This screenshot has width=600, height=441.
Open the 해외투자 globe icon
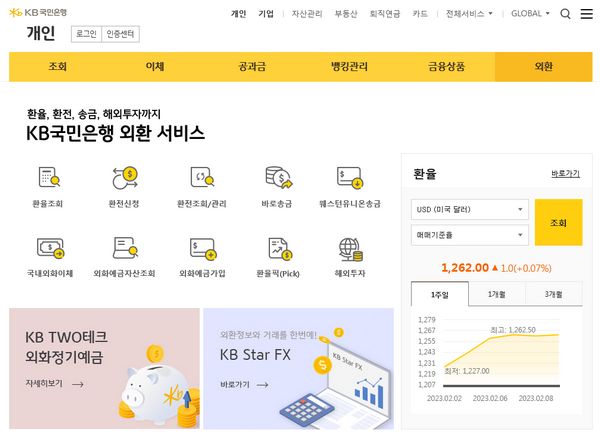[351, 250]
